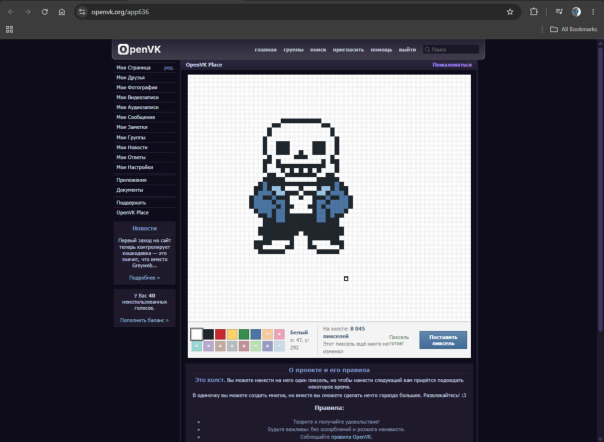Click выйти to log out
Viewport: 604px width, 442px height.
click(407, 50)
